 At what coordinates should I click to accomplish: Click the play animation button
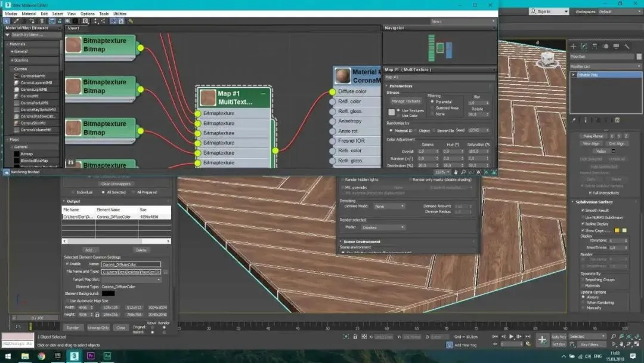(x=512, y=337)
